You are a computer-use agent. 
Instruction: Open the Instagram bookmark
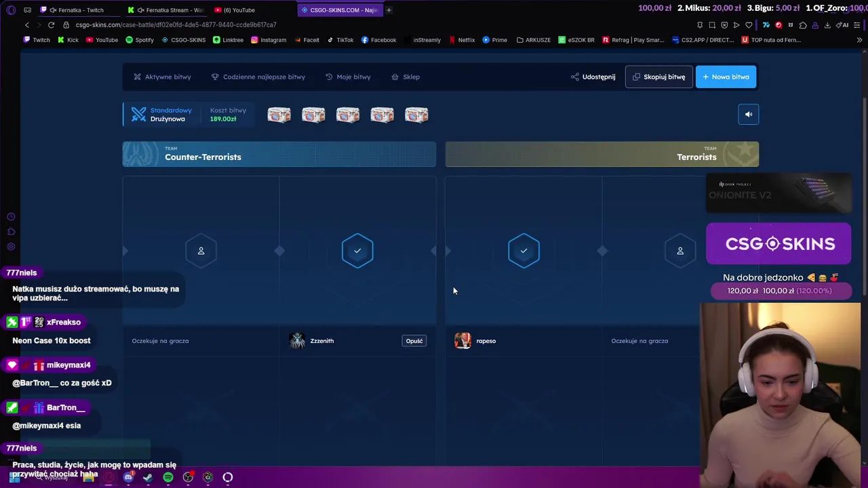[x=269, y=40]
